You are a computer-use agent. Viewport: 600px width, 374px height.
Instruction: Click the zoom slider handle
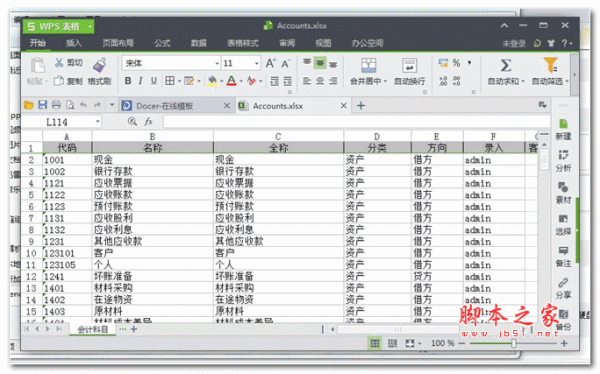tap(514, 343)
